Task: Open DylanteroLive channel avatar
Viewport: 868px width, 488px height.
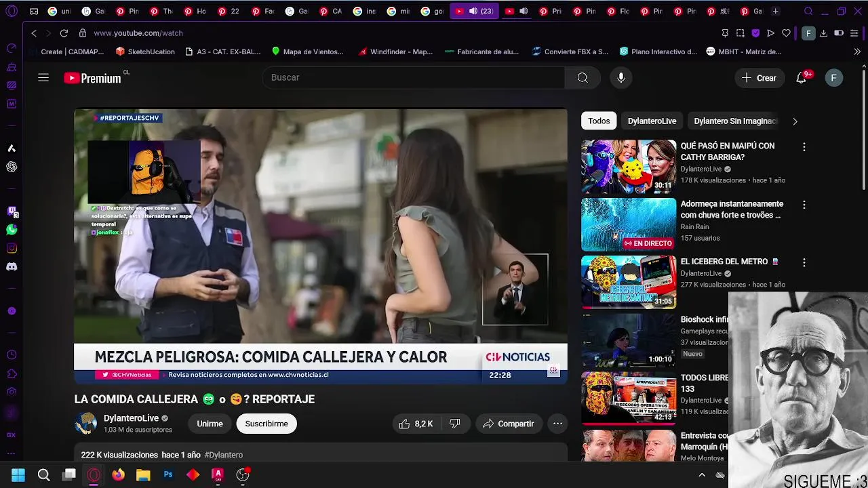Action: (x=85, y=424)
